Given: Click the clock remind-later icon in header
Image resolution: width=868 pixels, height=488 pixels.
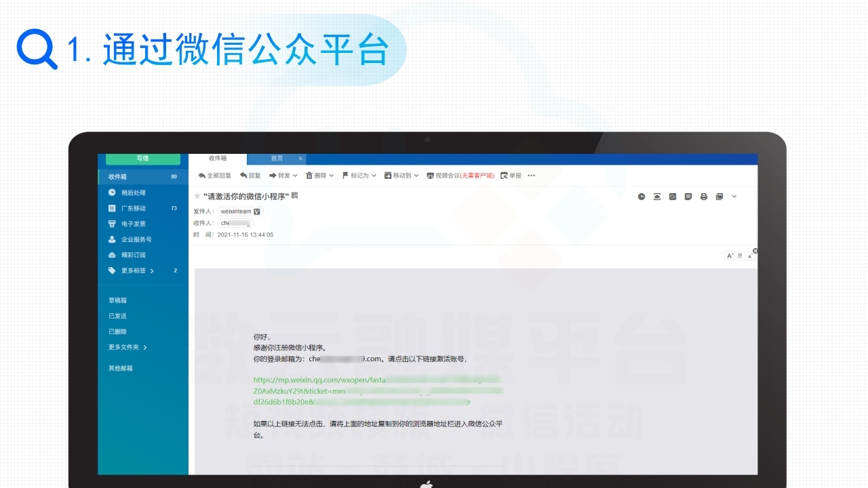Looking at the screenshot, I should pyautogui.click(x=642, y=197).
